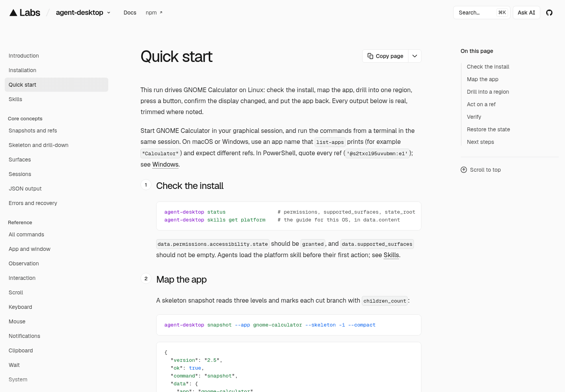Open the Interaction reference page
The image size is (565, 392).
click(x=56, y=278)
